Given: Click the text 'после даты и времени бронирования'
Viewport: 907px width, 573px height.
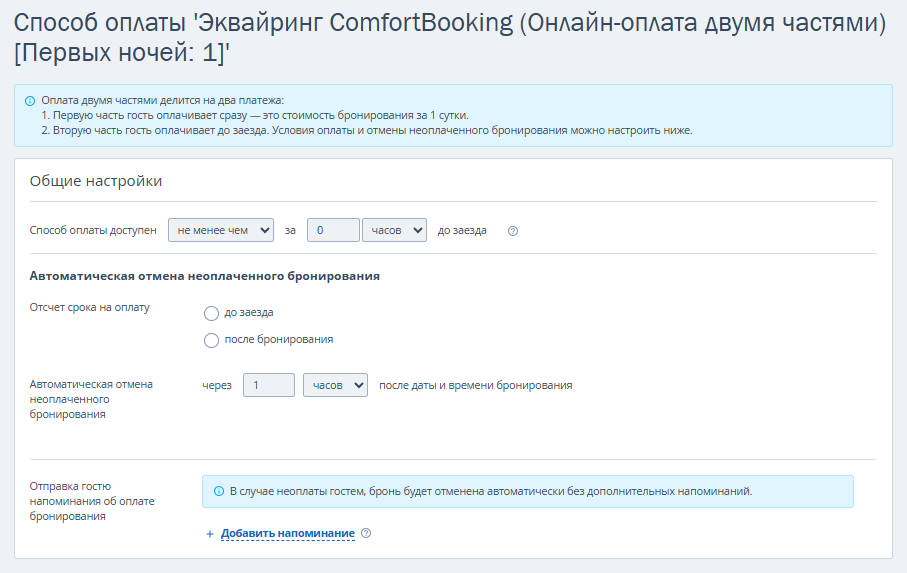Looking at the screenshot, I should (x=475, y=385).
